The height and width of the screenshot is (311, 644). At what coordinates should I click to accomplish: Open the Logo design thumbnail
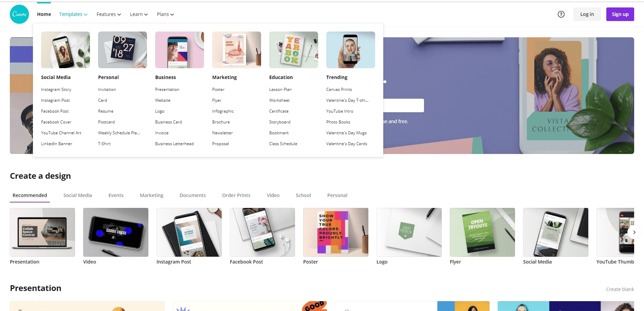coord(409,232)
